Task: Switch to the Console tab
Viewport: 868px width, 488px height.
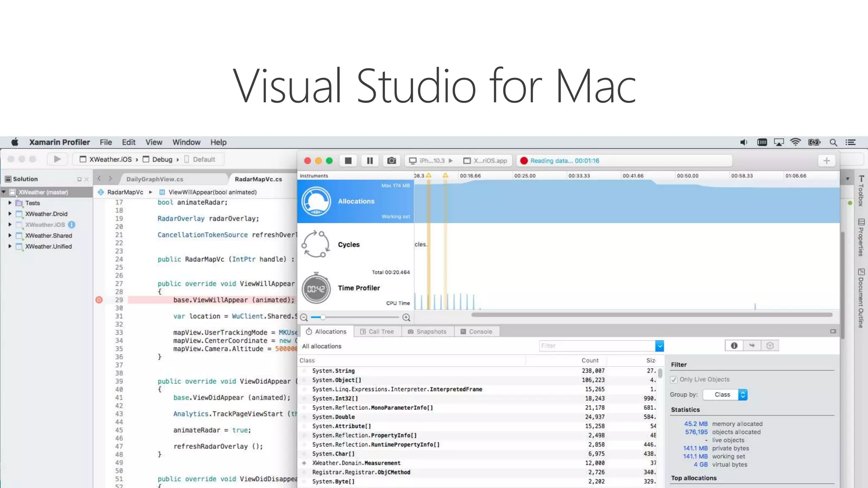Action: pyautogui.click(x=476, y=332)
